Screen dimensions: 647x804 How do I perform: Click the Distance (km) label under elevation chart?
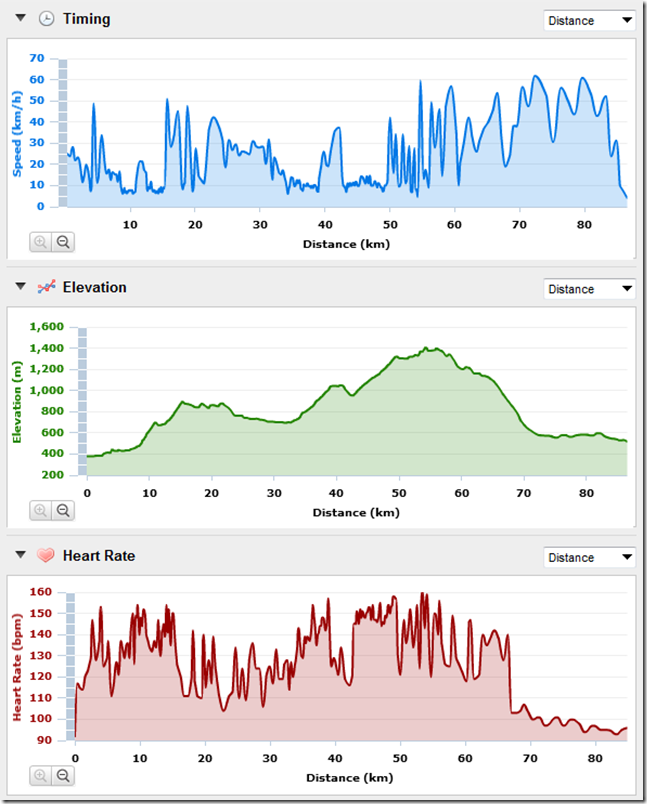click(356, 513)
